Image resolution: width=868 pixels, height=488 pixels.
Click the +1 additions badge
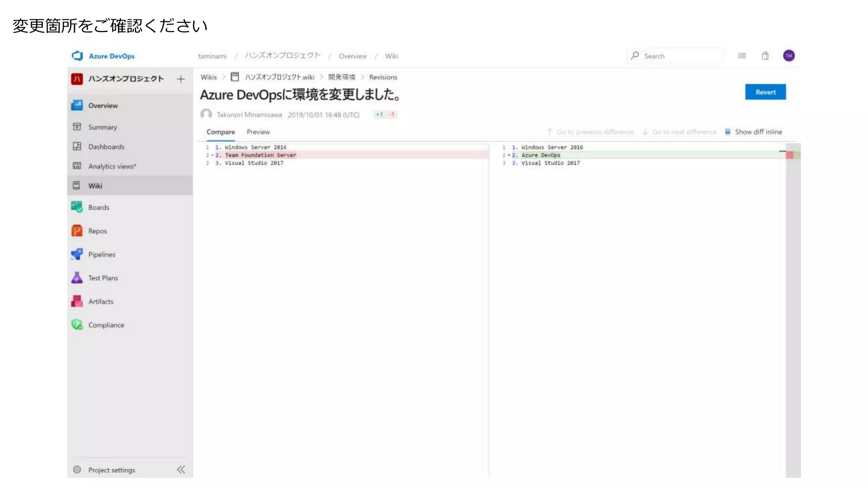(x=379, y=114)
